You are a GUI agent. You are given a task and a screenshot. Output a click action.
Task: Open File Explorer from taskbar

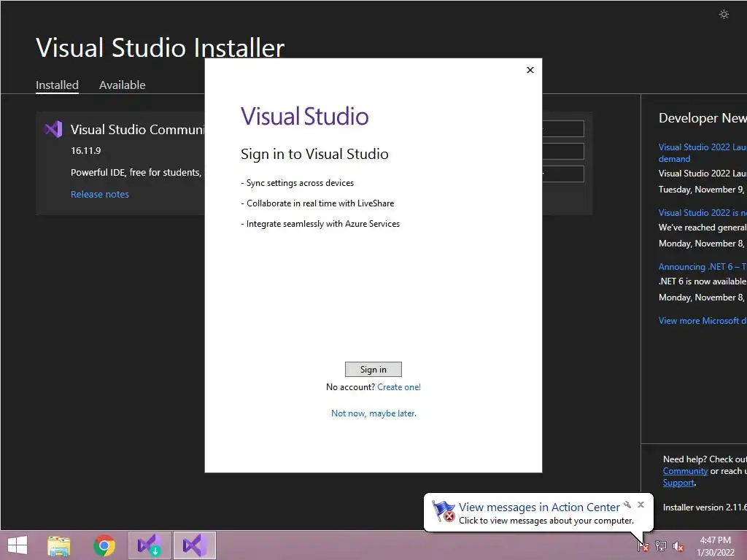pyautogui.click(x=59, y=545)
